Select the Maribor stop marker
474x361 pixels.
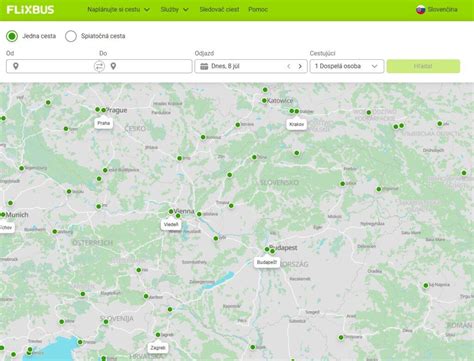(x=146, y=296)
